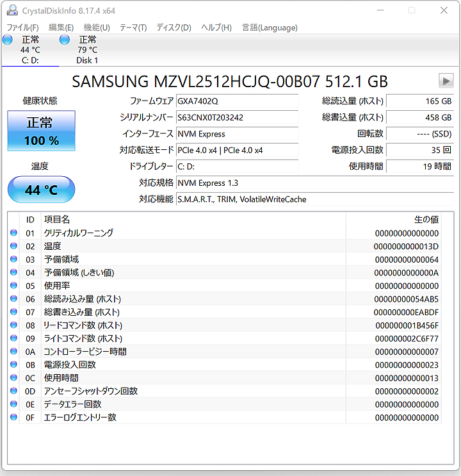
Task: Click the total host reads value 165 GB
Action: tap(420, 101)
